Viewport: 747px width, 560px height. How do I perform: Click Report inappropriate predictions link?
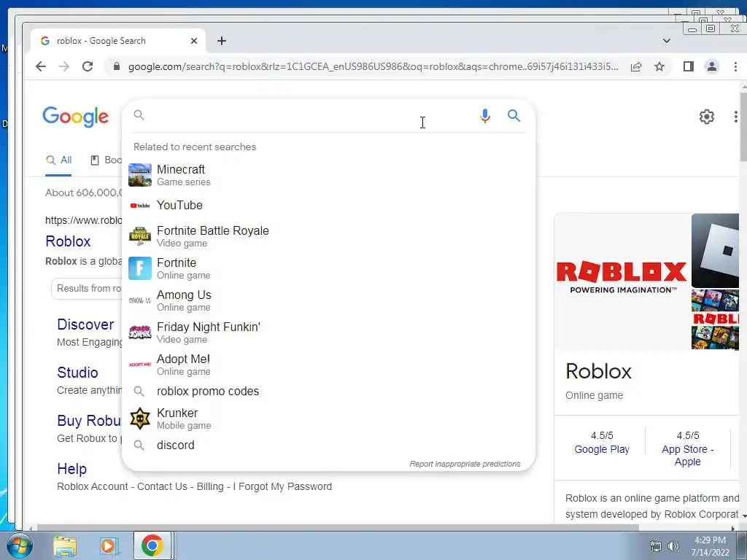pos(465,464)
